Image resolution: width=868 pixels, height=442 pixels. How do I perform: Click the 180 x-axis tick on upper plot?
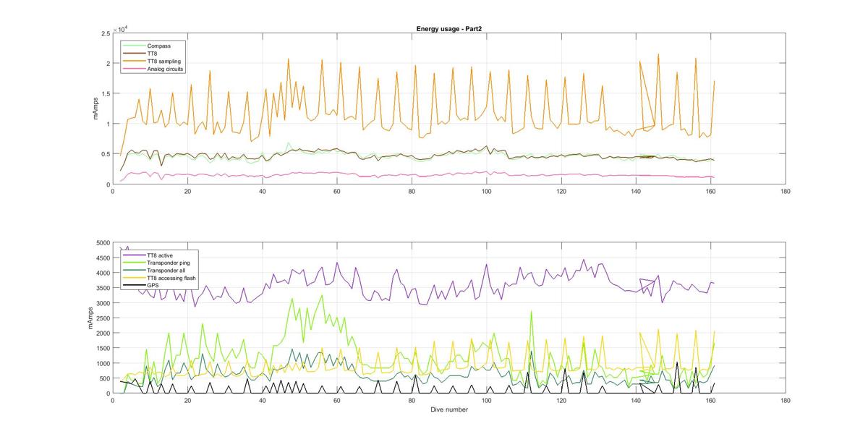(x=786, y=191)
